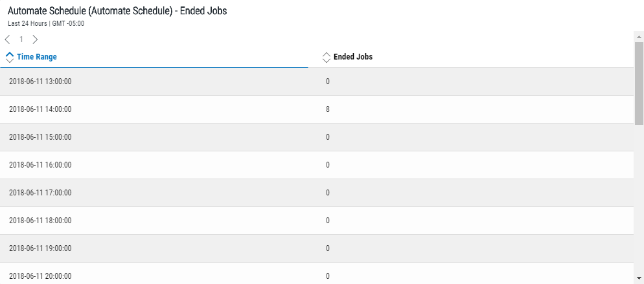Viewport: 644px width, 284px height.
Task: Select the 2018-06-11 16:00:00 time entry
Action: (40, 165)
